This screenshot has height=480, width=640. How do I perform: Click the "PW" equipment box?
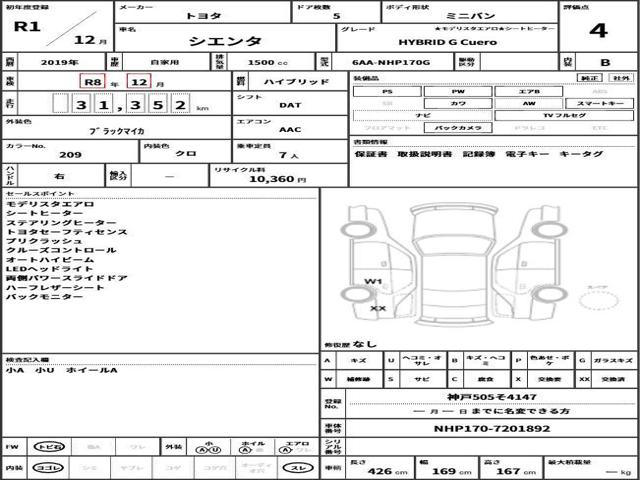point(458,91)
